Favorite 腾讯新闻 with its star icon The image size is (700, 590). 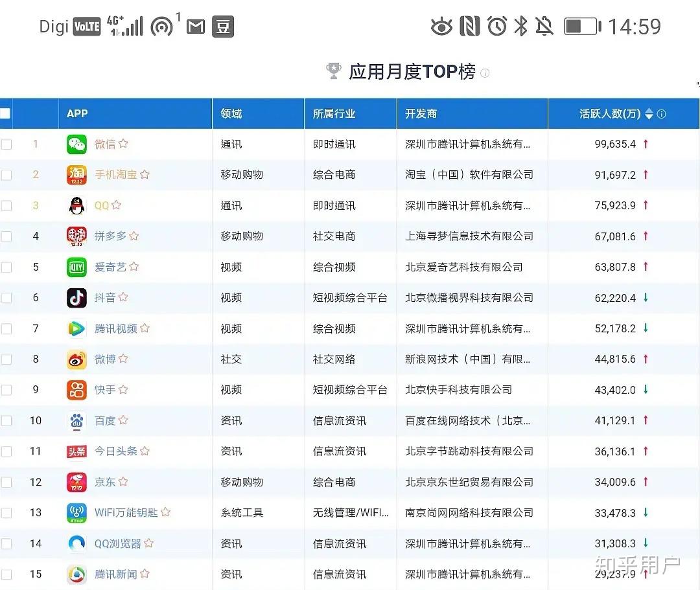click(145, 574)
